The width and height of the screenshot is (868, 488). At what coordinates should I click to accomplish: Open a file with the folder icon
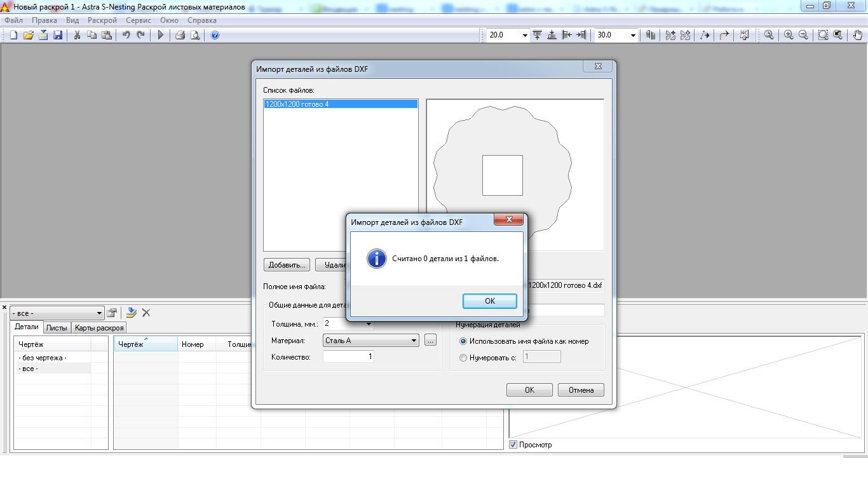point(28,36)
